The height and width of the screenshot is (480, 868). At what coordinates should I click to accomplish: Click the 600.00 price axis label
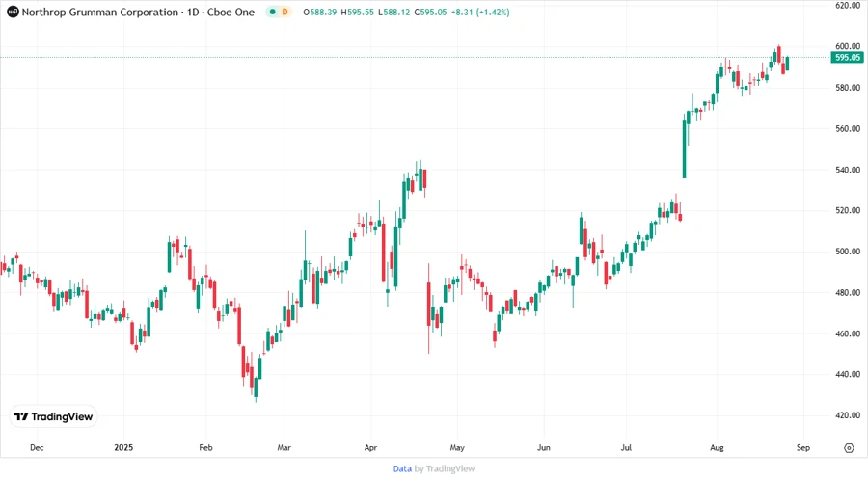point(848,46)
